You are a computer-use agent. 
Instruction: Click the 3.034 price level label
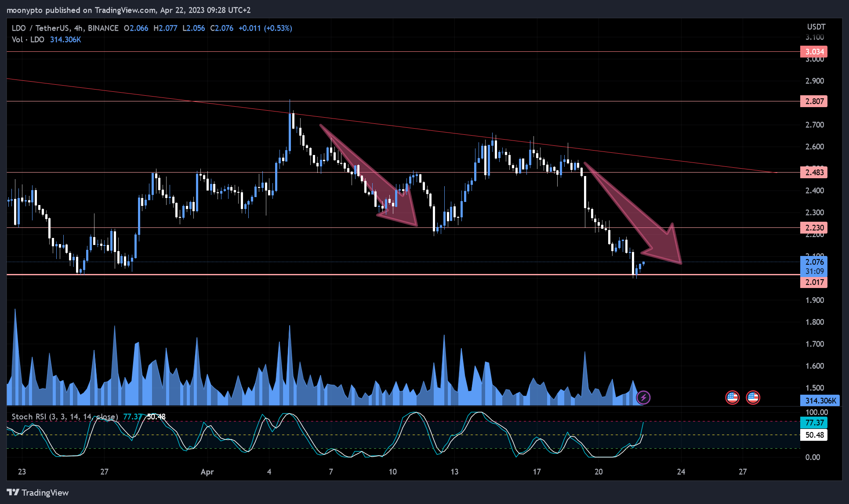[814, 52]
